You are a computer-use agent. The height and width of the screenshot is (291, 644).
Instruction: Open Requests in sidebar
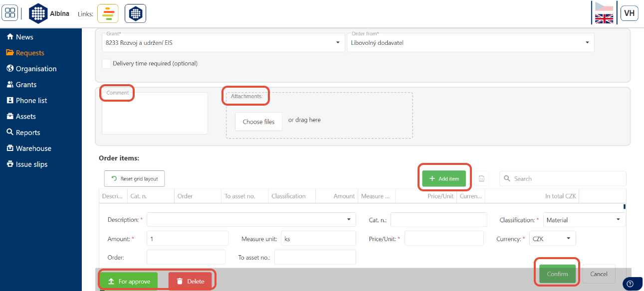tap(30, 53)
